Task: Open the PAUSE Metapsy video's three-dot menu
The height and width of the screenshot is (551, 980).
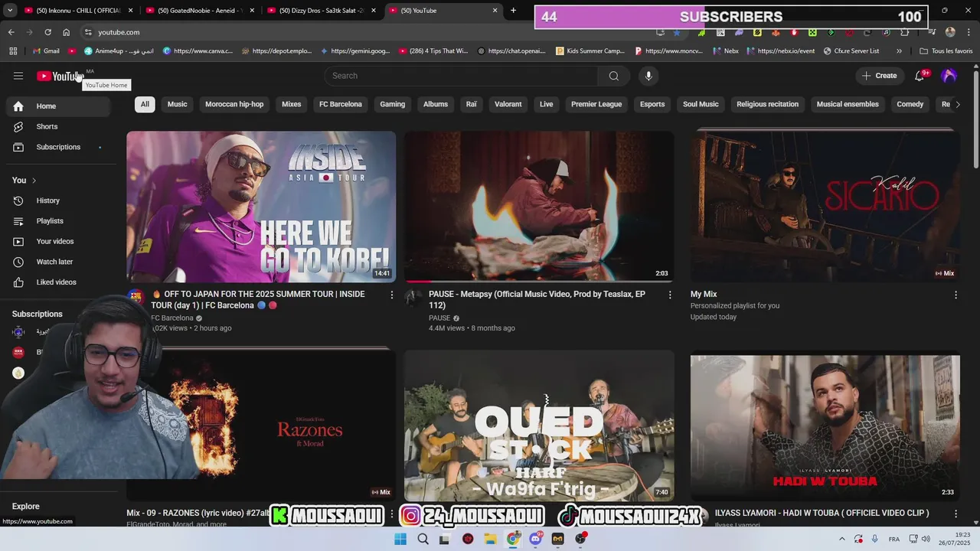Action: pos(670,295)
